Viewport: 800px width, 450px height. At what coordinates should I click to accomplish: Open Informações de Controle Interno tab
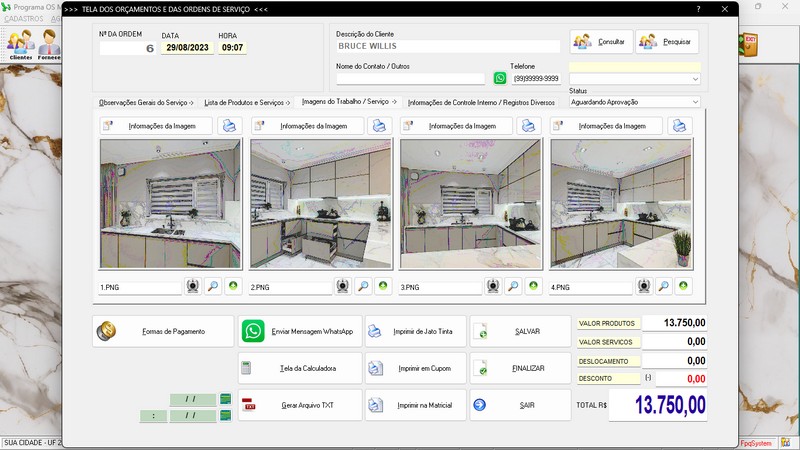coord(481,103)
